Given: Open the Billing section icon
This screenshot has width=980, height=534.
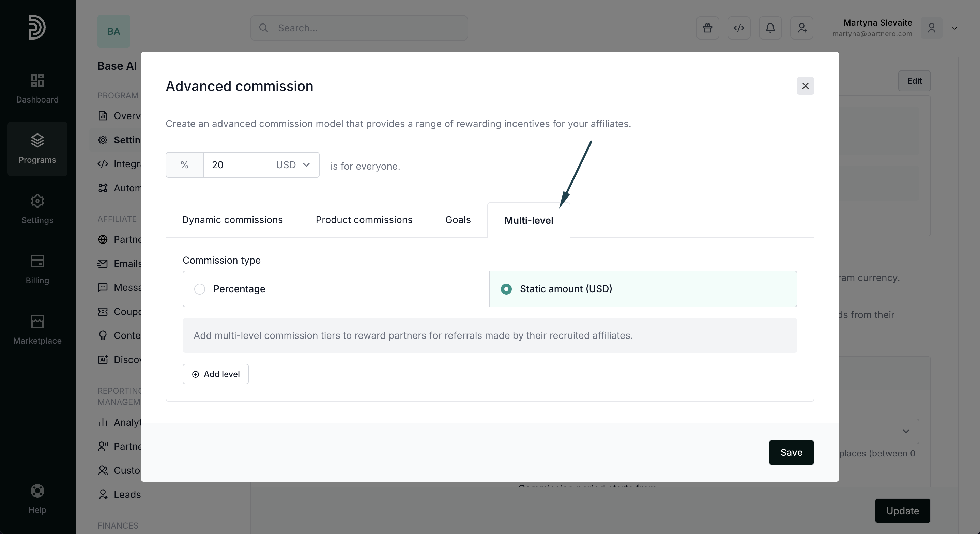Looking at the screenshot, I should (37, 262).
